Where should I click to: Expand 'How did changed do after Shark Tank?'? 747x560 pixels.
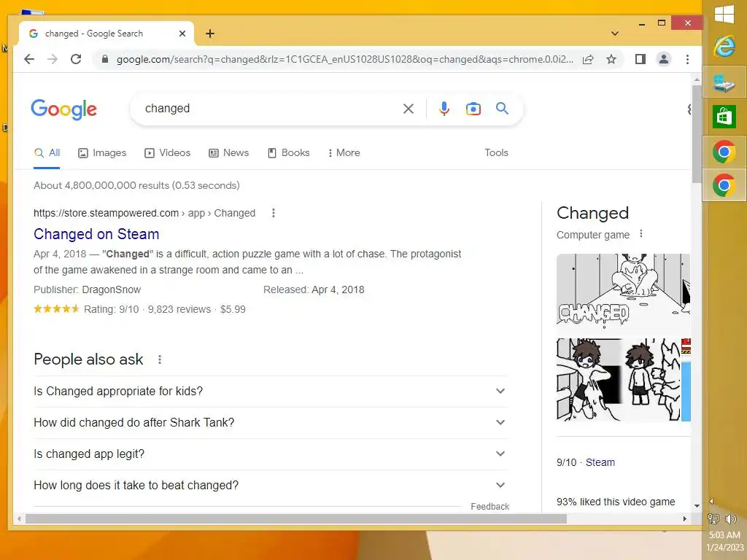271,423
